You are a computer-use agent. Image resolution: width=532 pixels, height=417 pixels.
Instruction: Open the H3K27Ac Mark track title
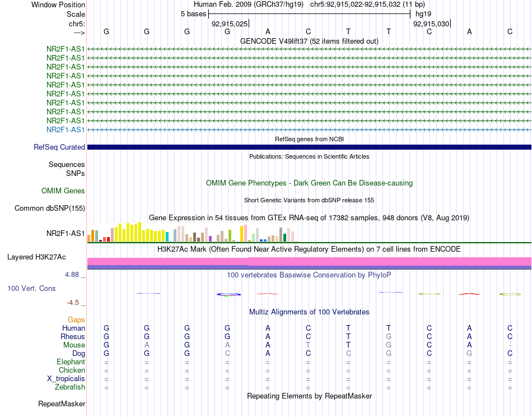tap(309, 249)
